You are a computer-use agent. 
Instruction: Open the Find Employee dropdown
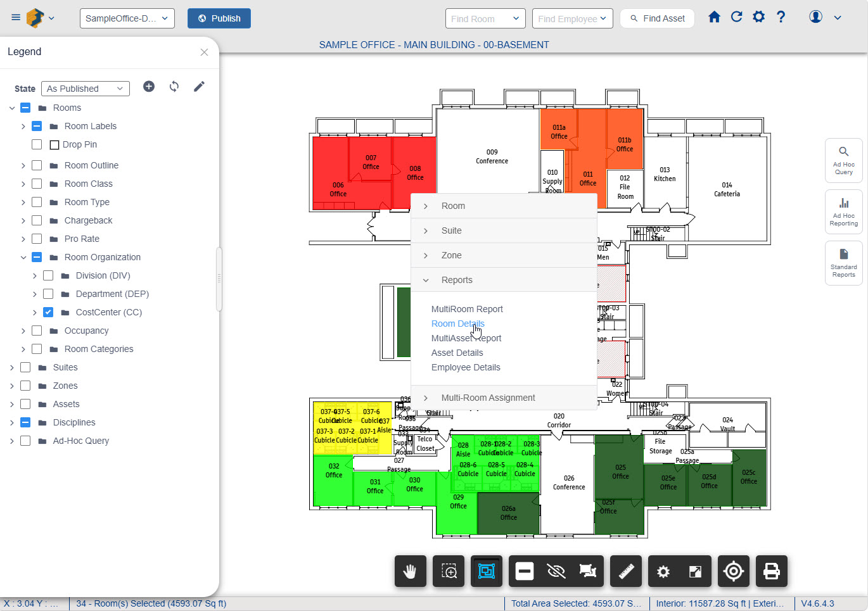(573, 18)
